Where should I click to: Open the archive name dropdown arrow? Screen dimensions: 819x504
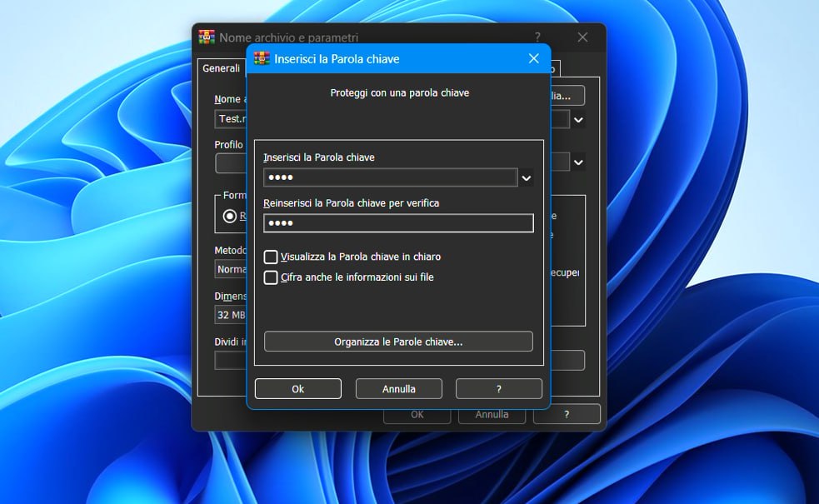click(x=578, y=120)
